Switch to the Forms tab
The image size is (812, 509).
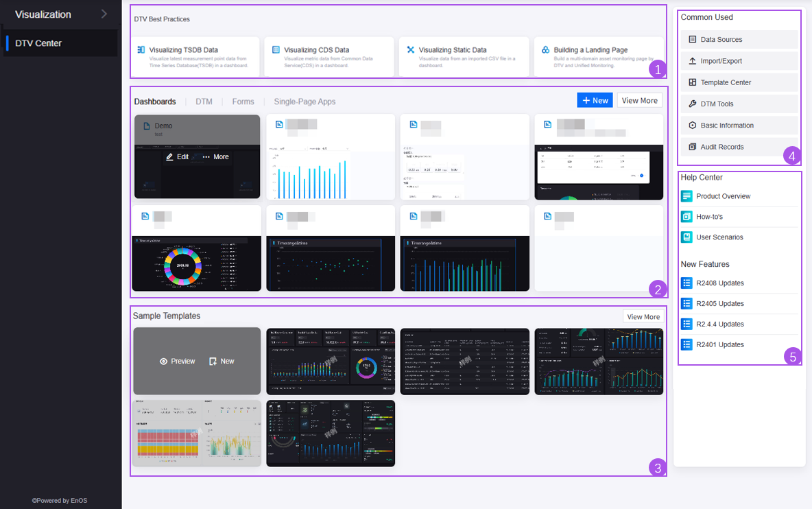(243, 102)
